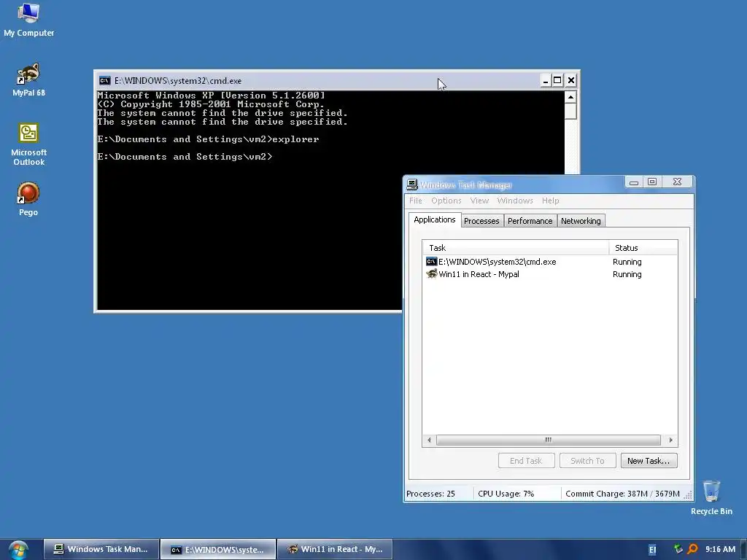Maximize the Task Manager window
This screenshot has height=560, width=747.
point(652,182)
